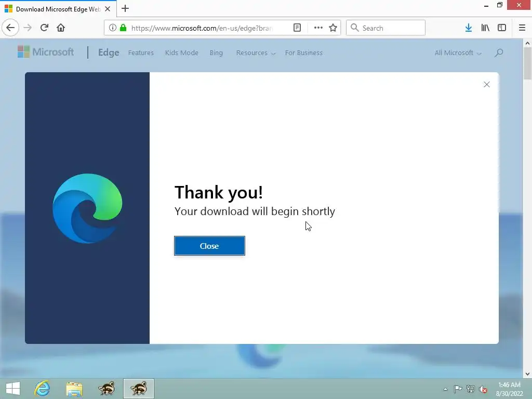532x399 pixels.
Task: Click the scrollbar down arrow
Action: coord(527,374)
